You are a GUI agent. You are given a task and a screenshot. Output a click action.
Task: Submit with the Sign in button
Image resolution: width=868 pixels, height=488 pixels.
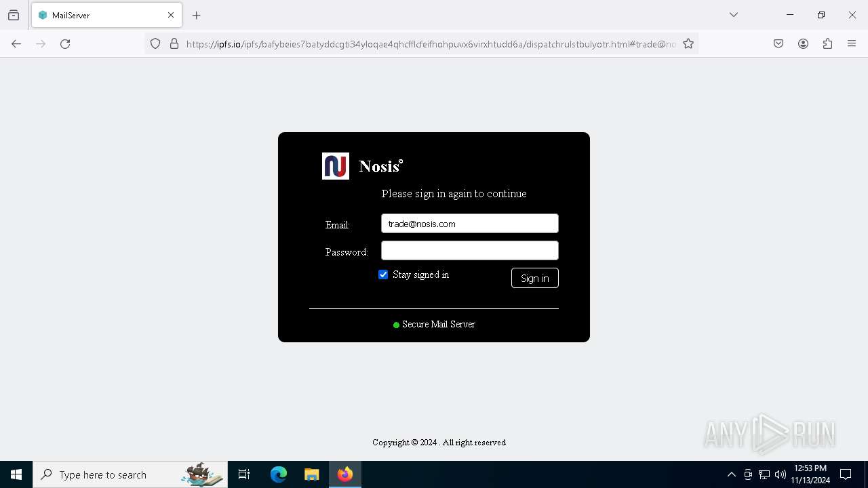535,278
